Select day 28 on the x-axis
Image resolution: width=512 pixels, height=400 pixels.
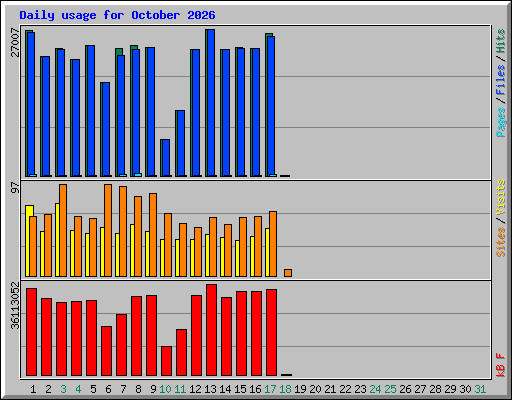coord(435,389)
